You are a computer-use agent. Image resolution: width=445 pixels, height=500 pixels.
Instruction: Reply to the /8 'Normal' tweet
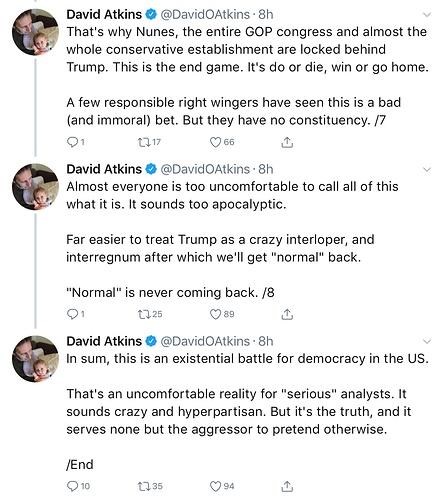click(72, 314)
